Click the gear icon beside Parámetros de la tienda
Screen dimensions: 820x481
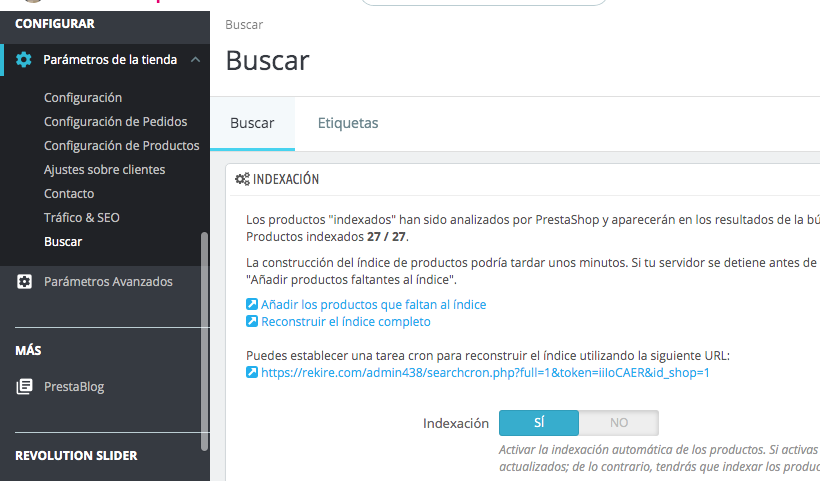[24, 60]
